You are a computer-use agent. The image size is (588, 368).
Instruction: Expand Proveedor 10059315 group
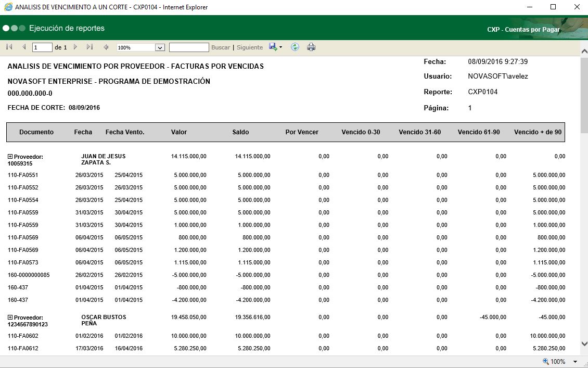pyautogui.click(x=10, y=157)
